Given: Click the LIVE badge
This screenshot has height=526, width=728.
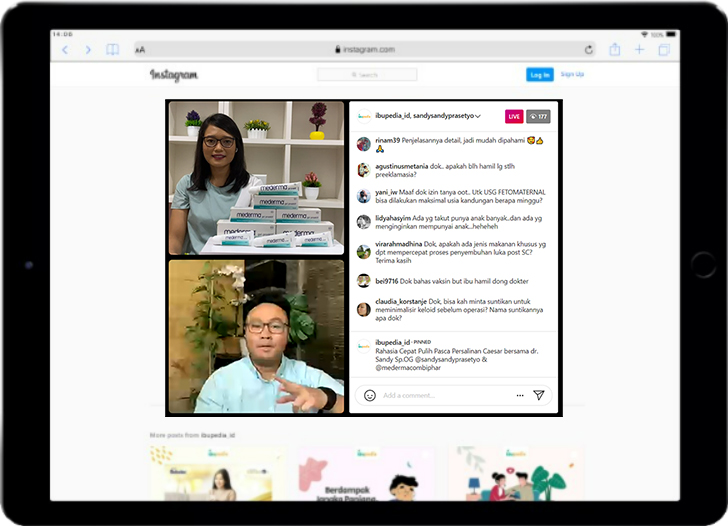Looking at the screenshot, I should click(x=514, y=117).
